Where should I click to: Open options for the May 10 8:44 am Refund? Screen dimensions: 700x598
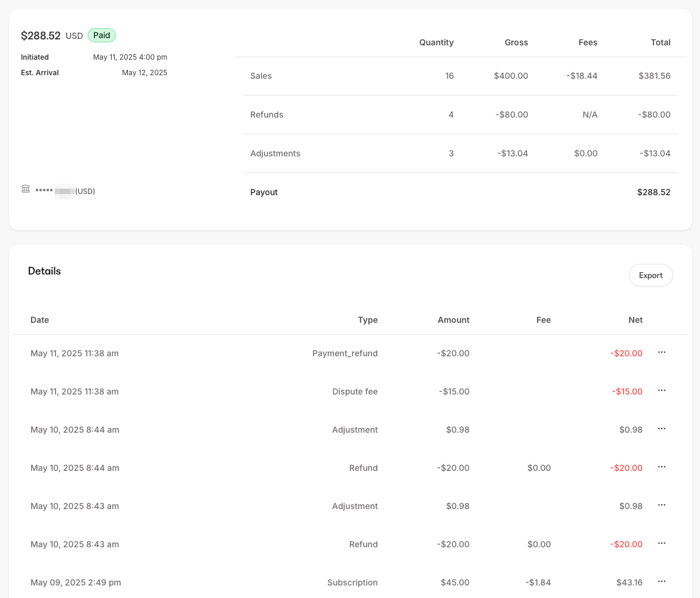(x=661, y=467)
